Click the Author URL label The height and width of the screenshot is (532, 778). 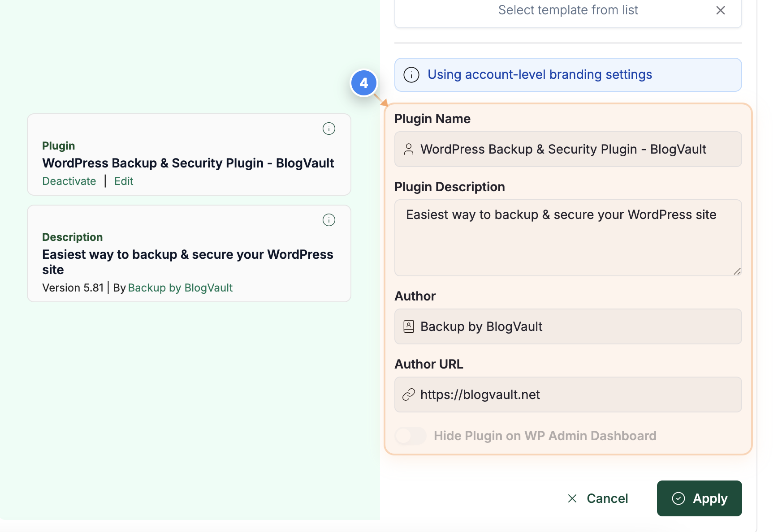coord(429,364)
